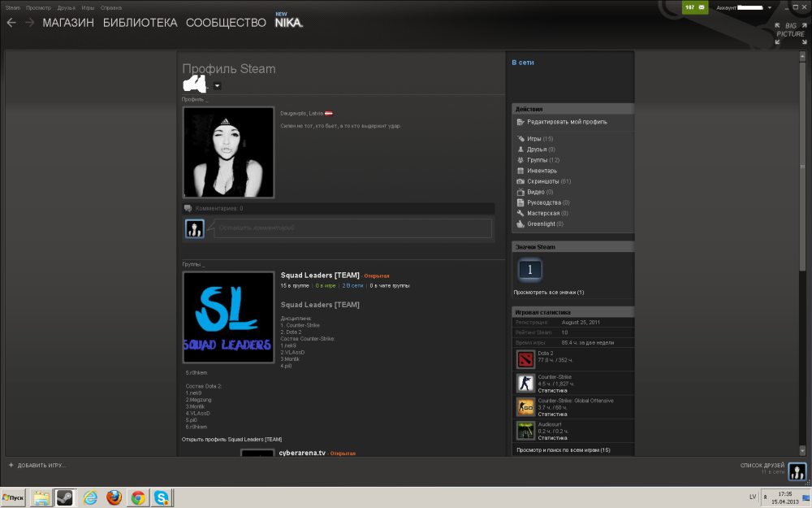Click the edit profile pencil icon
812x508 pixels.
click(520, 122)
